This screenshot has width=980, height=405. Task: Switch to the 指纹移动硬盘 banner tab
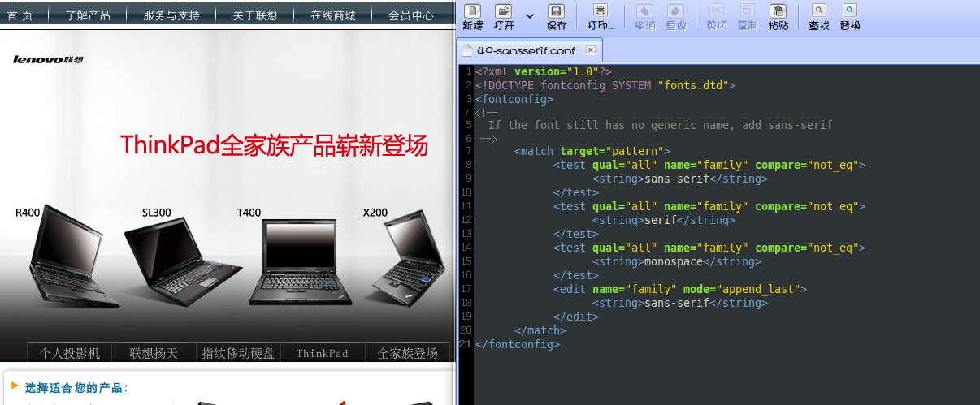(239, 353)
